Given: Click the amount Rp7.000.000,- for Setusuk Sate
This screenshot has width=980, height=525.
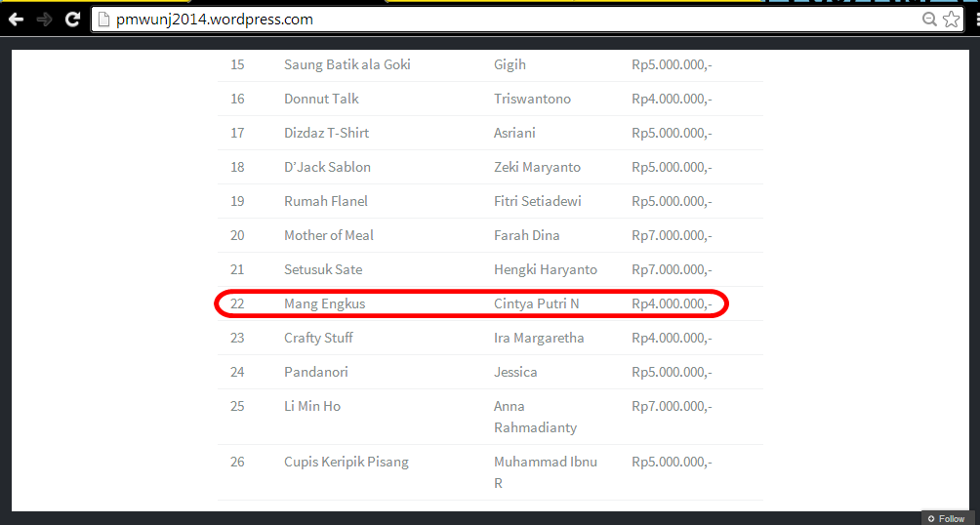Looking at the screenshot, I should coord(672,269).
